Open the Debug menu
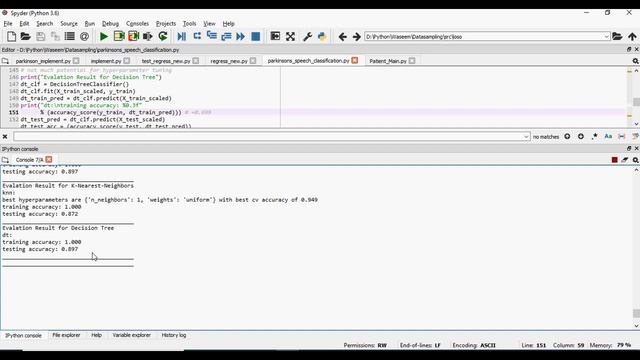Viewport: 640px width, 360px height. (110, 24)
